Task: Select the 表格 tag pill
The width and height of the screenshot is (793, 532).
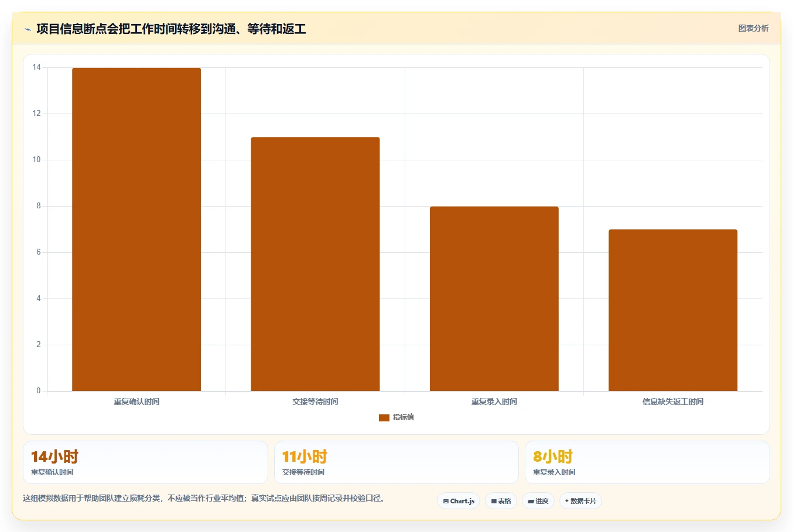Action: tap(501, 501)
